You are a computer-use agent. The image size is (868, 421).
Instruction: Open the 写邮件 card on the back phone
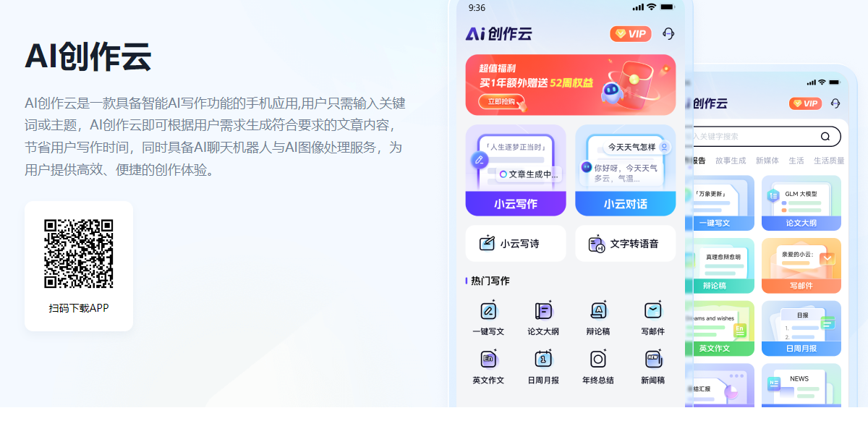pos(801,265)
